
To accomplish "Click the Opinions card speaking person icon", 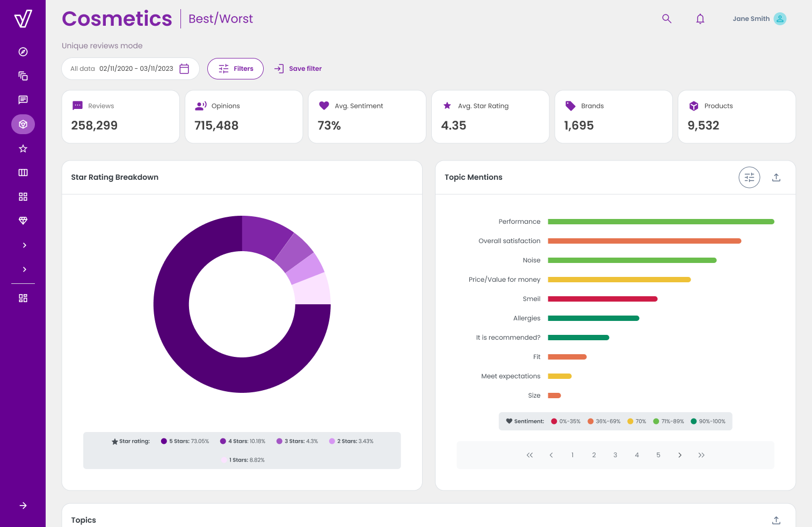I will pos(201,106).
